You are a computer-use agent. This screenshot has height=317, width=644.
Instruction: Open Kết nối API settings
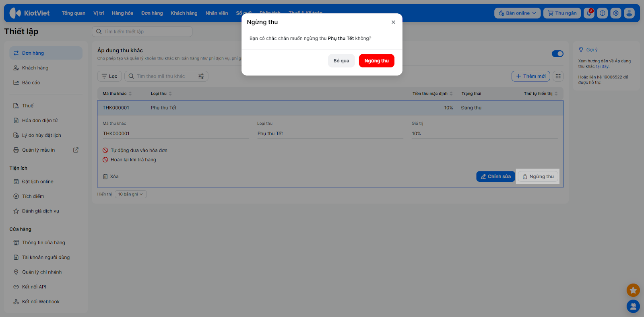46,287
